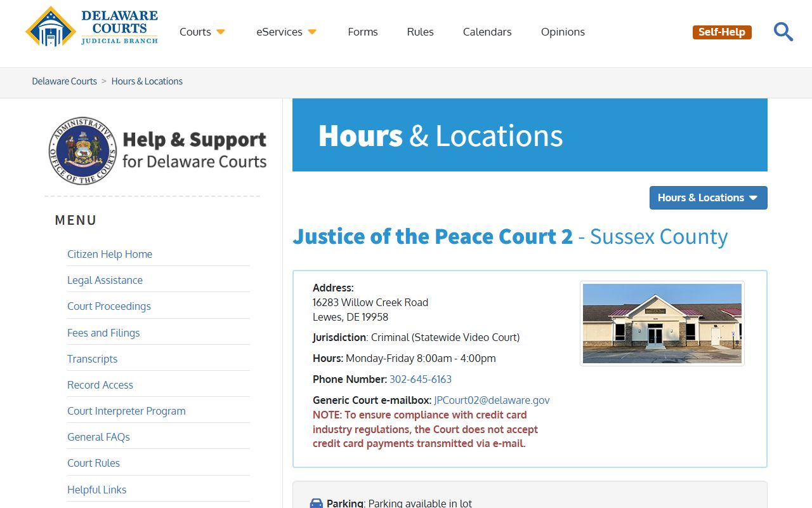
Task: Open Court Interpreter Program link
Action: [x=126, y=411]
